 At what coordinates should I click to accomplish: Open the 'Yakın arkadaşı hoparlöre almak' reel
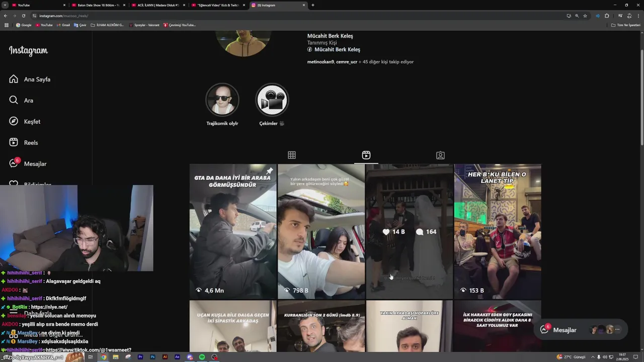pyautogui.click(x=410, y=326)
